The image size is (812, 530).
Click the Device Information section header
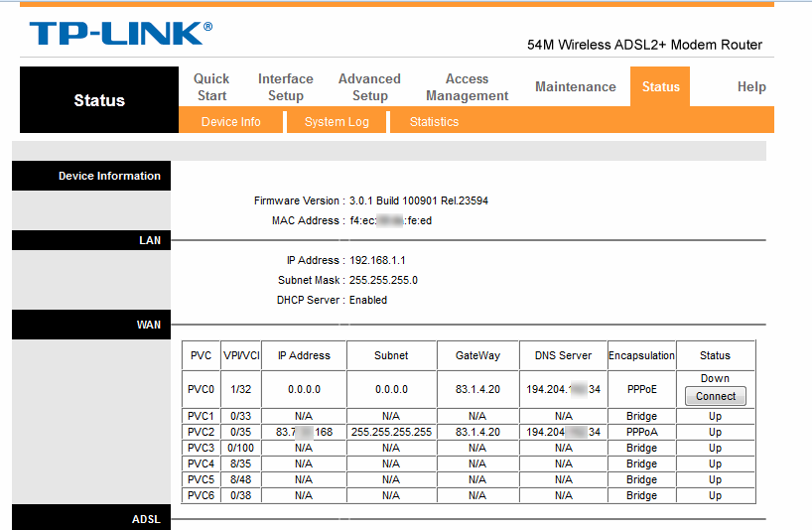(91, 176)
